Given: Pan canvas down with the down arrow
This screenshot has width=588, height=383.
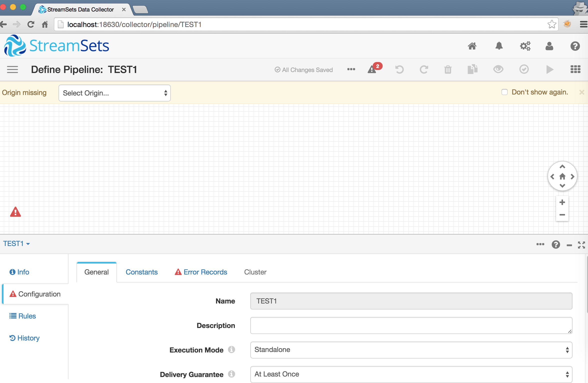Looking at the screenshot, I should coord(562,186).
